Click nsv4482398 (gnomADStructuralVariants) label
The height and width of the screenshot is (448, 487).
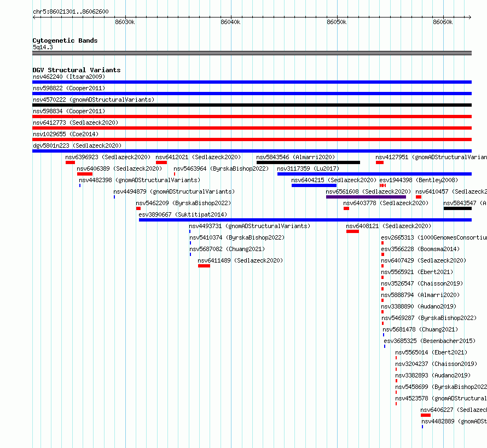140,180
